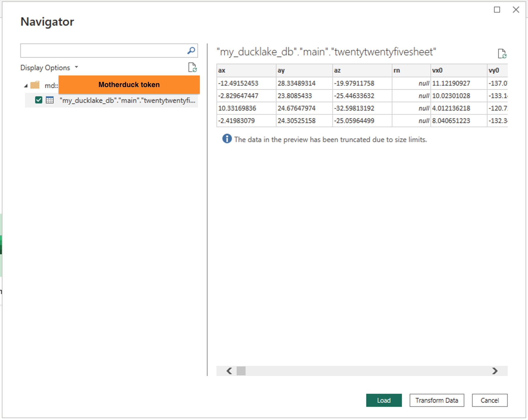Image resolution: width=528 pixels, height=420 pixels.
Task: Click the table icon beside twentytwentyfivesheet
Action: pyautogui.click(x=50, y=100)
